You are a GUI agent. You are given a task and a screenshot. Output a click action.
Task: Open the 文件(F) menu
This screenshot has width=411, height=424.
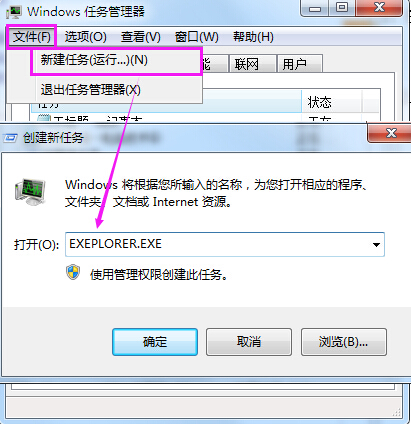click(x=32, y=36)
